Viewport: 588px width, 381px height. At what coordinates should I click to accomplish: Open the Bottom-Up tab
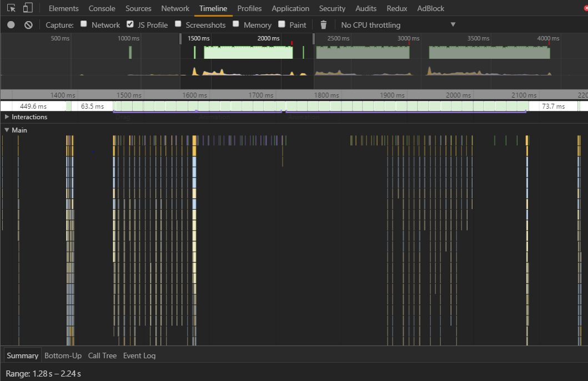63,355
